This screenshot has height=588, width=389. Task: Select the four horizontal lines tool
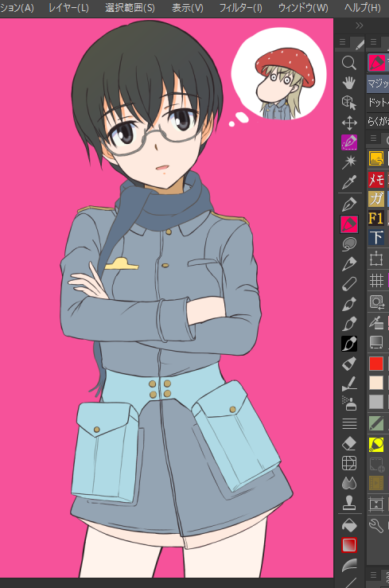pos(349,424)
